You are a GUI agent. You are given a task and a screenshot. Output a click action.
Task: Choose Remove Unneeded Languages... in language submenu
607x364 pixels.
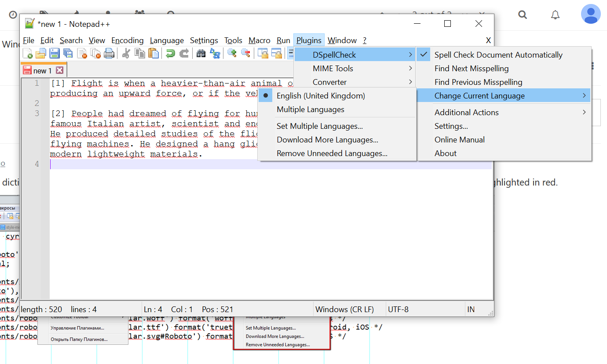tap(337, 153)
